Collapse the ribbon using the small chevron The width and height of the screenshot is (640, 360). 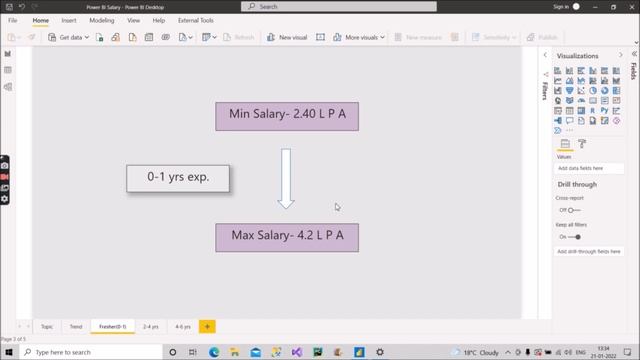[x=636, y=42]
